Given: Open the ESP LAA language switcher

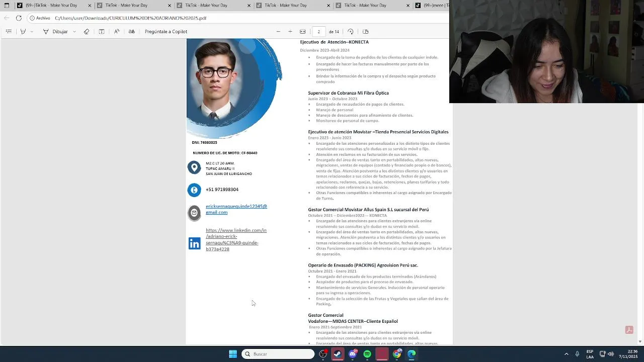Looking at the screenshot, I should [x=590, y=354].
